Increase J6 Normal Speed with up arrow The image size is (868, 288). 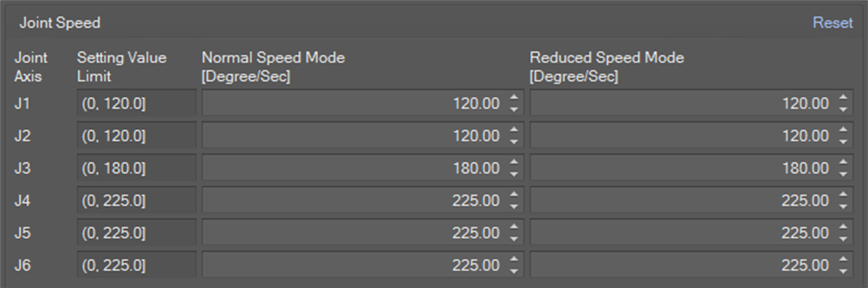click(514, 259)
